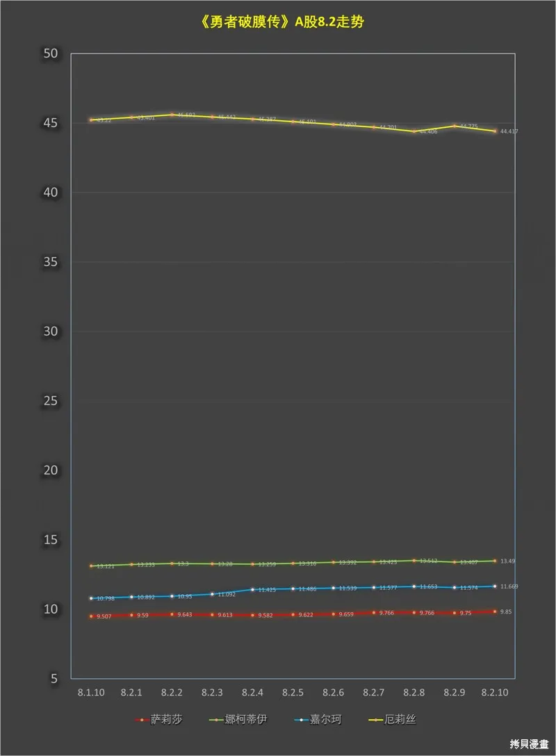Select x-axis date label 8.2.10
This screenshot has width=556, height=756.
click(495, 692)
